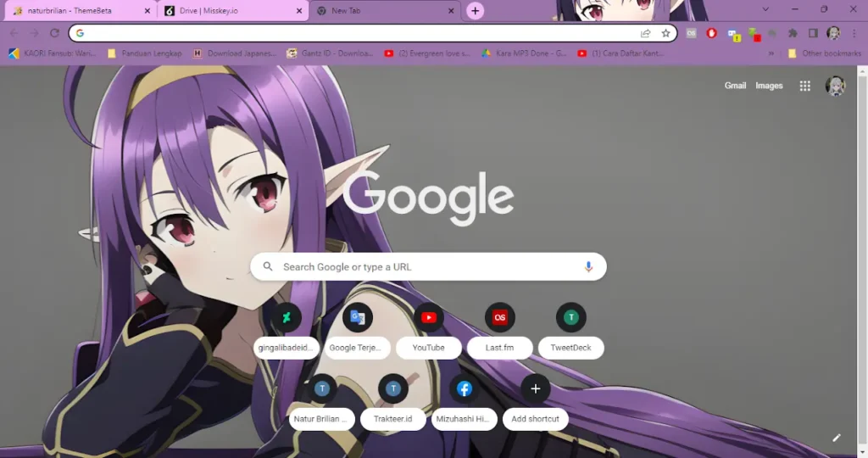868x458 pixels.
Task: Start voice search with microphone icon
Action: 588,267
